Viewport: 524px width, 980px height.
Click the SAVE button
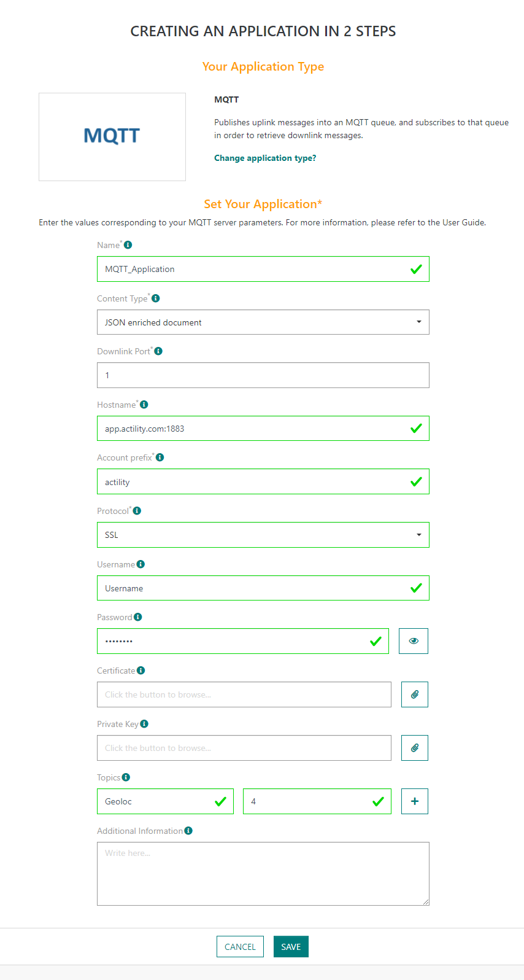tap(291, 947)
